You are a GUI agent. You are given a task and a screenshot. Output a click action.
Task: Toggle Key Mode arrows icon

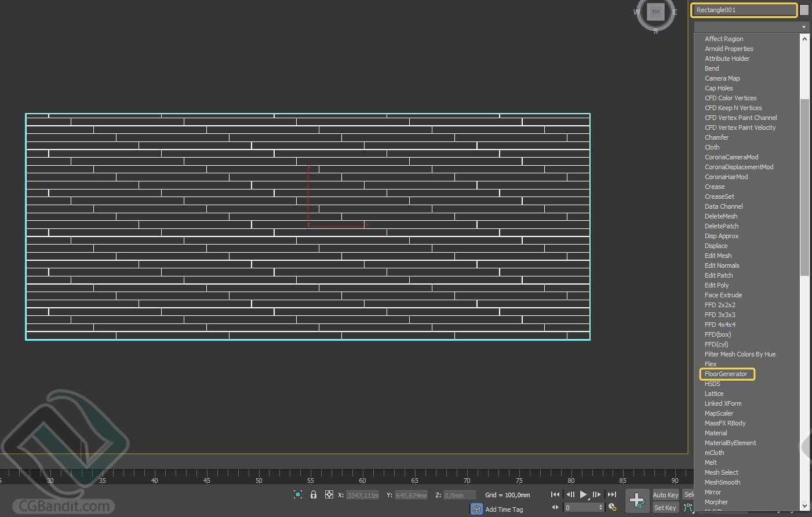[555, 507]
